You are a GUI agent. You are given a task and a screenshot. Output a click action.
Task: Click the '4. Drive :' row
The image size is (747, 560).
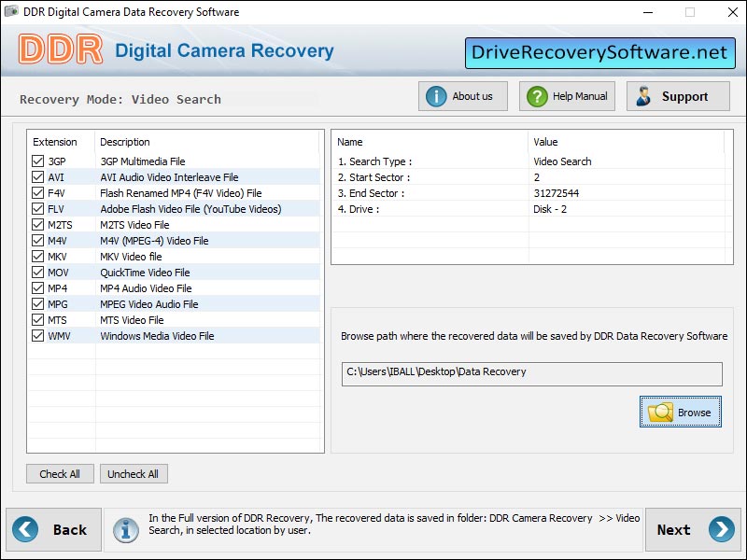[x=531, y=209]
